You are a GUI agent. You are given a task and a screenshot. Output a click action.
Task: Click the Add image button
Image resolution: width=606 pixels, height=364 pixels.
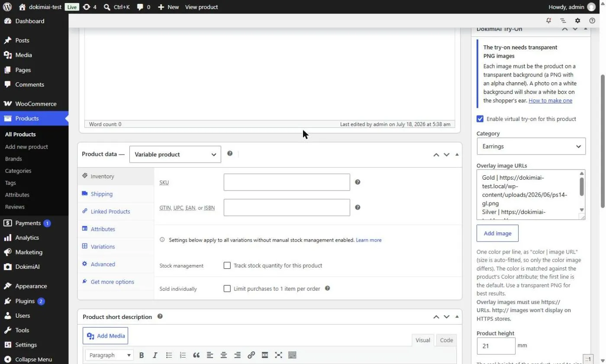click(497, 233)
